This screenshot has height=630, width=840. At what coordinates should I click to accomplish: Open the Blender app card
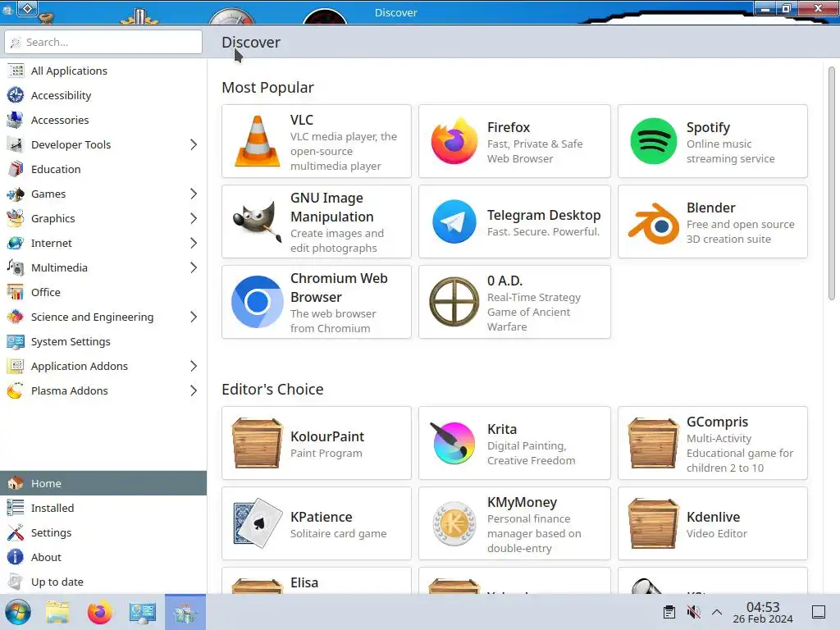713,221
